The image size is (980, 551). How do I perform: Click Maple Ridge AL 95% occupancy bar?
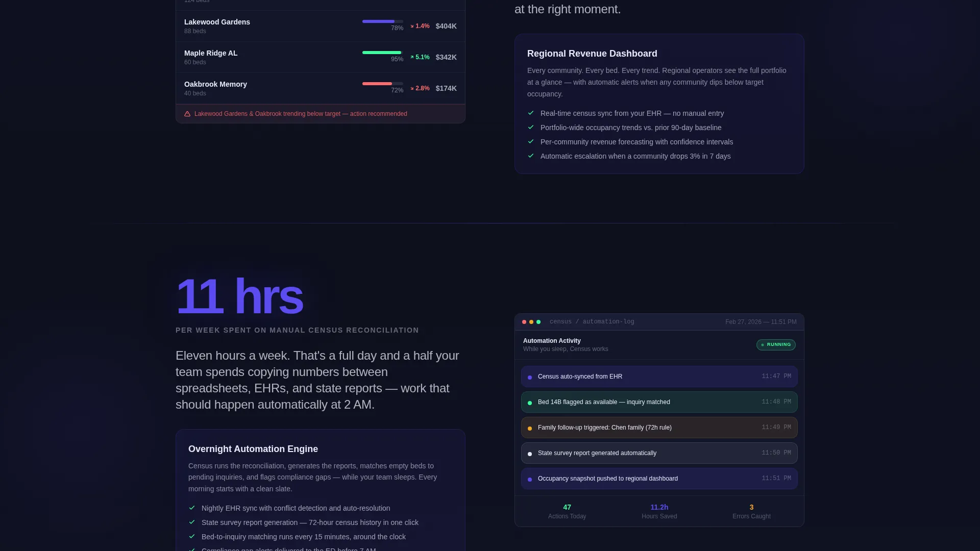click(383, 53)
